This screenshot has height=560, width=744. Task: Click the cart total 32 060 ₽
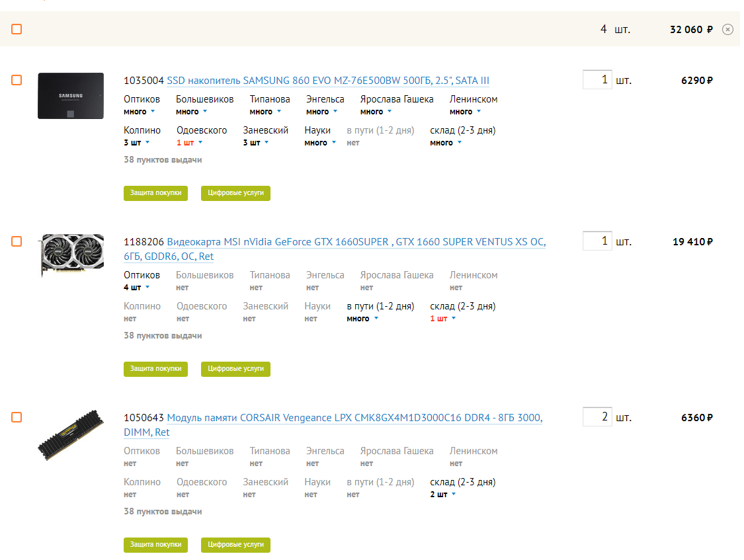coord(691,29)
